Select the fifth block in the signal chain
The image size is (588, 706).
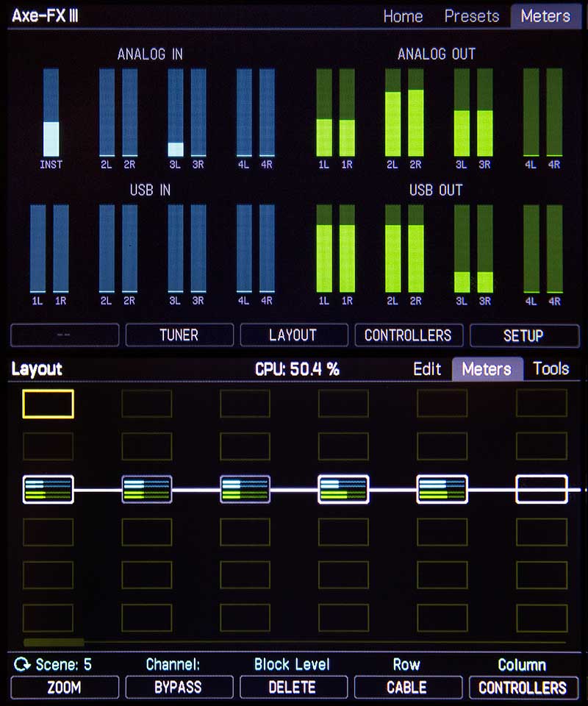442,490
